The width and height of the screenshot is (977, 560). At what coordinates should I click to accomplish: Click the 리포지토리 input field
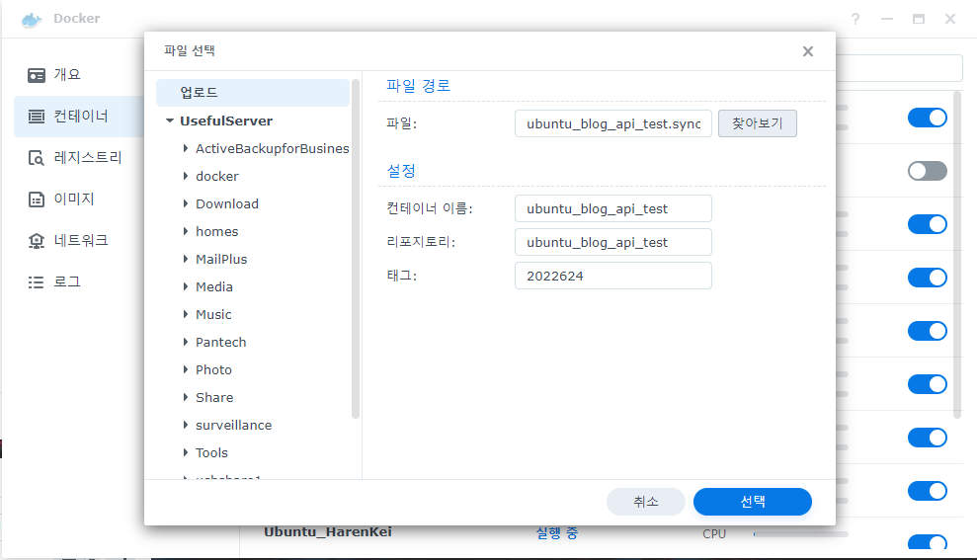click(x=613, y=242)
